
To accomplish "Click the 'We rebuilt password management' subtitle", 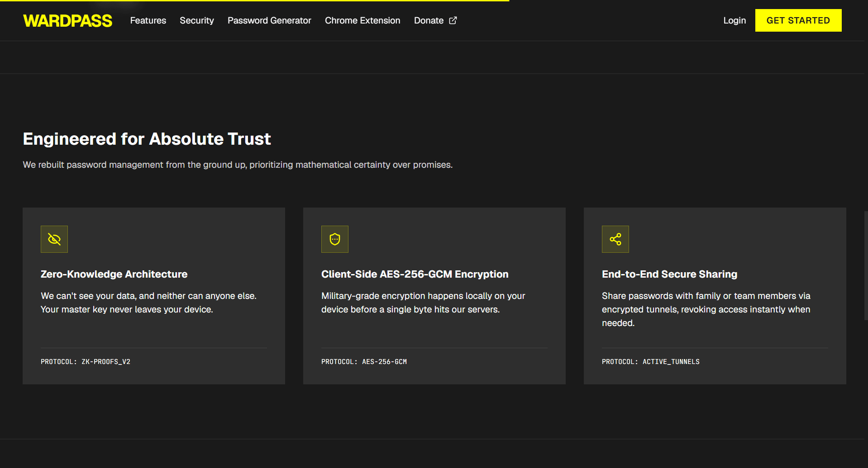I will [x=238, y=165].
